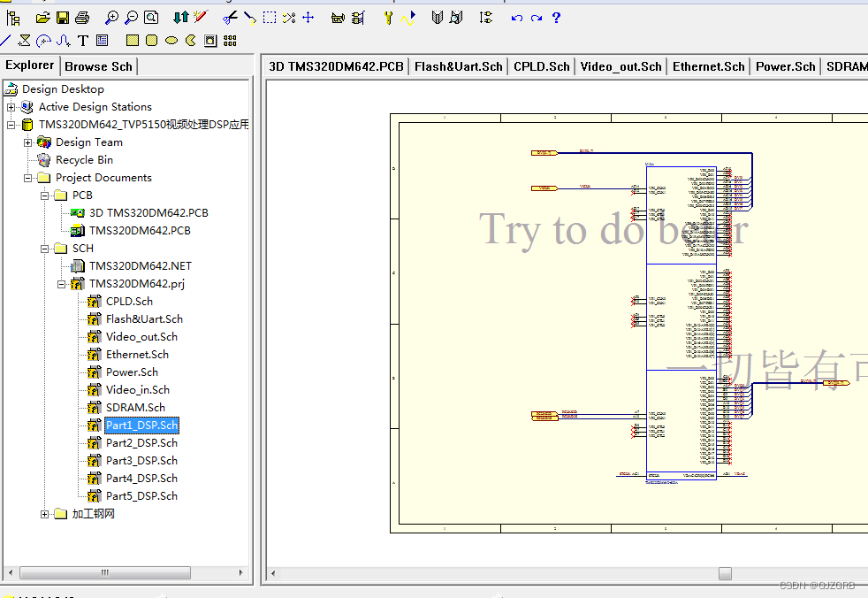Open the CPLD.Sch document tab

(x=541, y=65)
